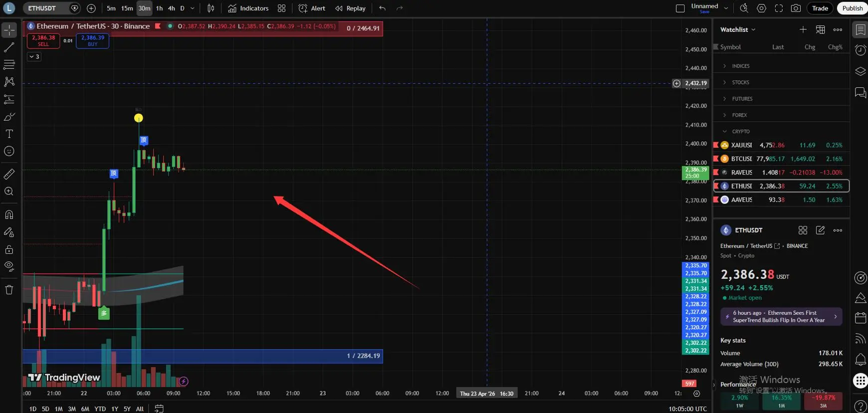Open the layout setup square icon

click(x=680, y=8)
